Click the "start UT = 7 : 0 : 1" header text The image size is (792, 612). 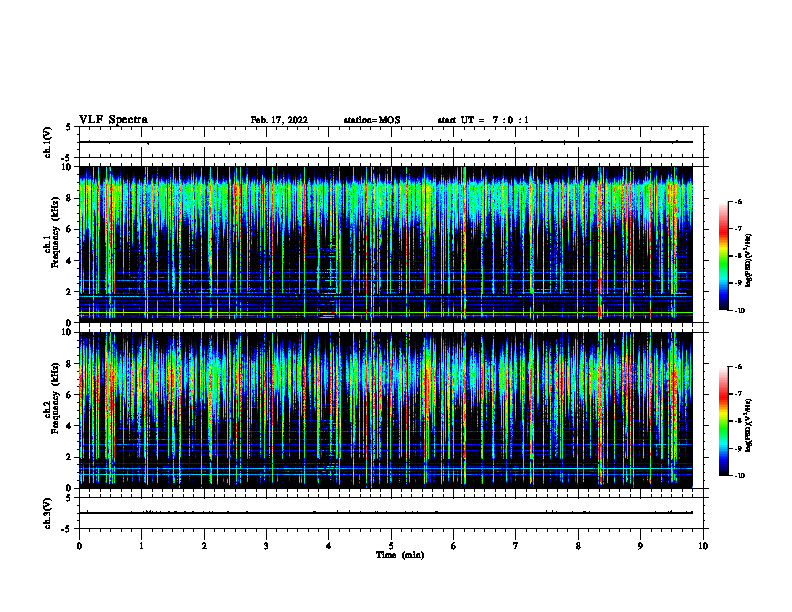[483, 120]
